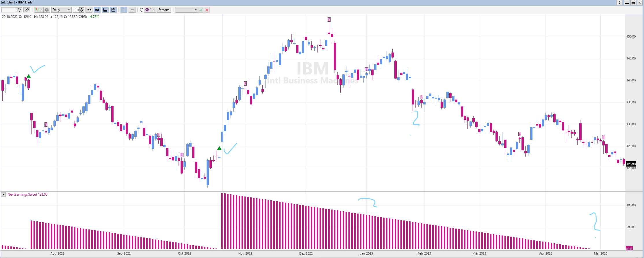Collapse the NextEarnings indicator pane
The width and height of the screenshot is (644, 258).
[3, 195]
